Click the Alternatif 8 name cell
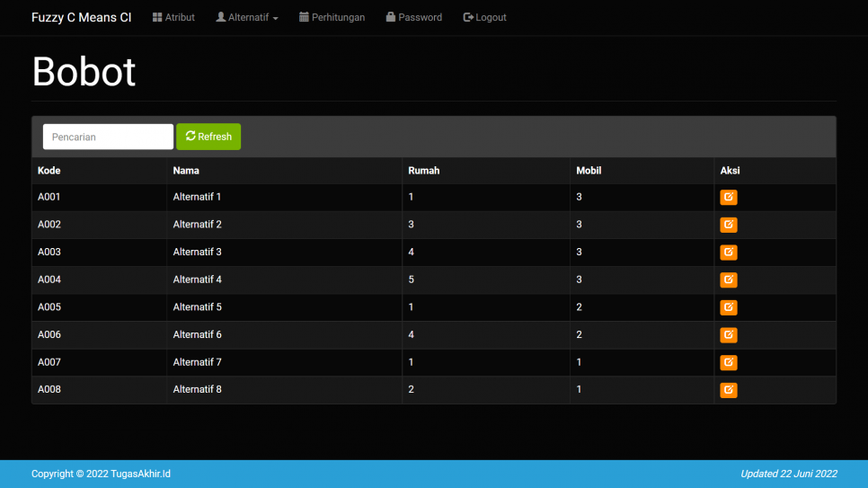 285,389
